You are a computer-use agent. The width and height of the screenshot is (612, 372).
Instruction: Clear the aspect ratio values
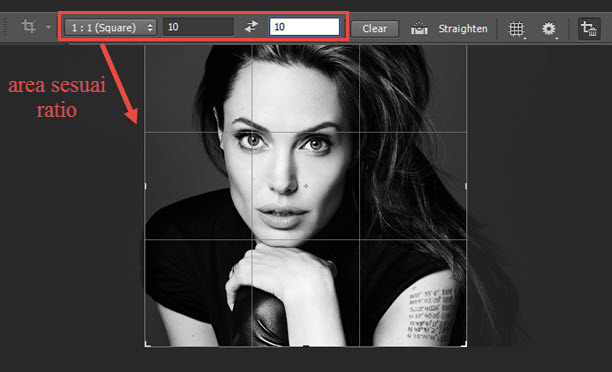pos(375,28)
